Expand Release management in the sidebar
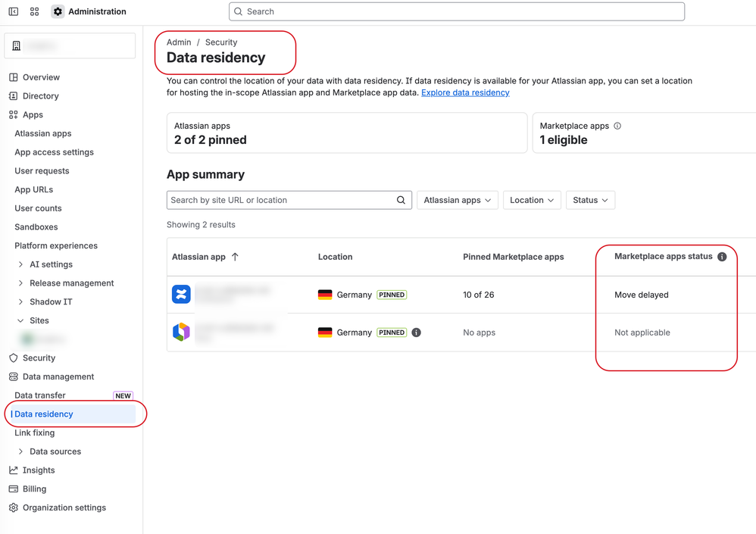The width and height of the screenshot is (756, 534). point(20,283)
